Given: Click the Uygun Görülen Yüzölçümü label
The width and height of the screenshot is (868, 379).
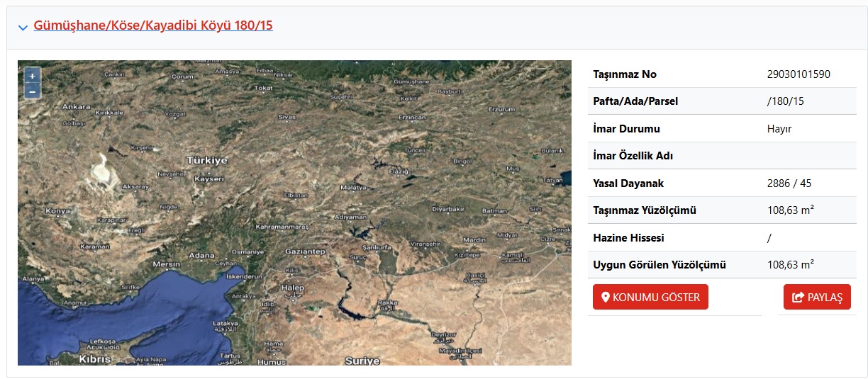Looking at the screenshot, I should click(660, 265).
